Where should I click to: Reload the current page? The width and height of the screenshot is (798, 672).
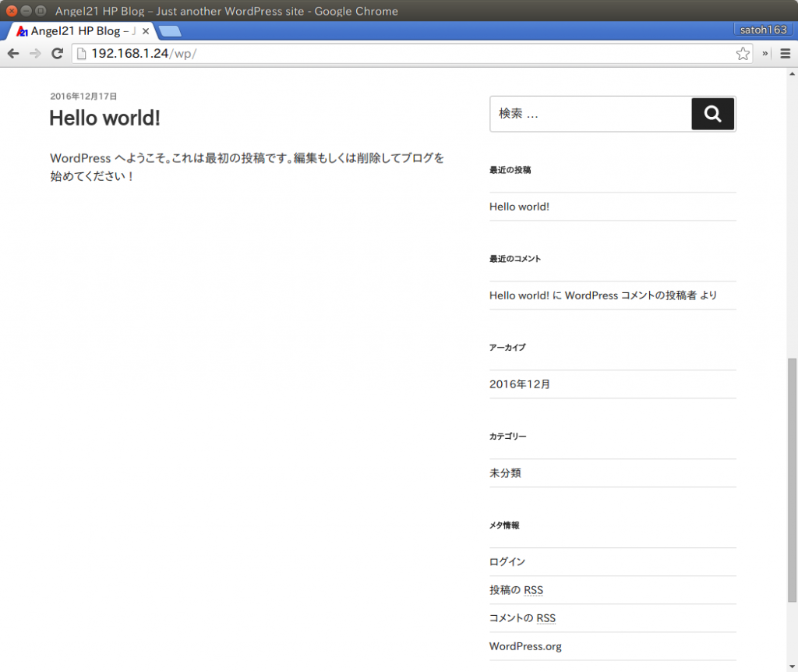[x=58, y=54]
